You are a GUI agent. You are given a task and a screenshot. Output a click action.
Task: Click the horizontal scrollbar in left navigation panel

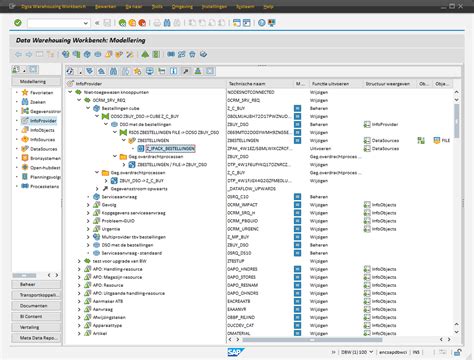(24, 275)
